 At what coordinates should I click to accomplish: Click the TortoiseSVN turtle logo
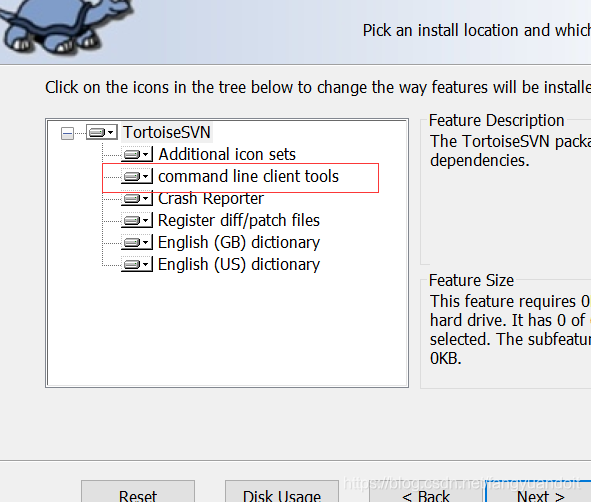click(66, 26)
